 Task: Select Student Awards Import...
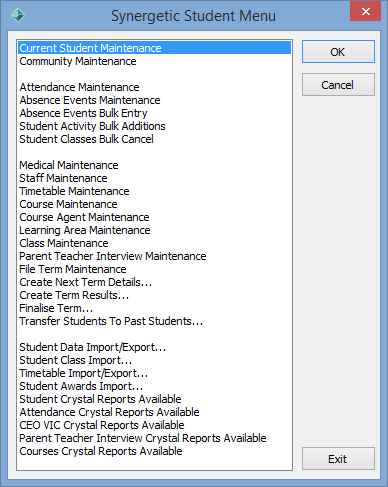coord(81,386)
